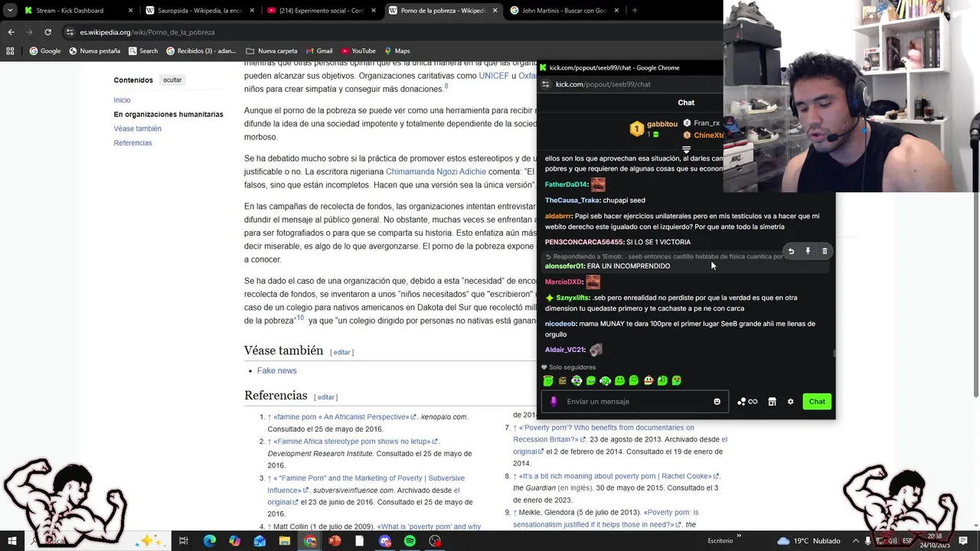Open the tab search dropdown arrow
This screenshot has height=551, width=980.
click(10, 11)
